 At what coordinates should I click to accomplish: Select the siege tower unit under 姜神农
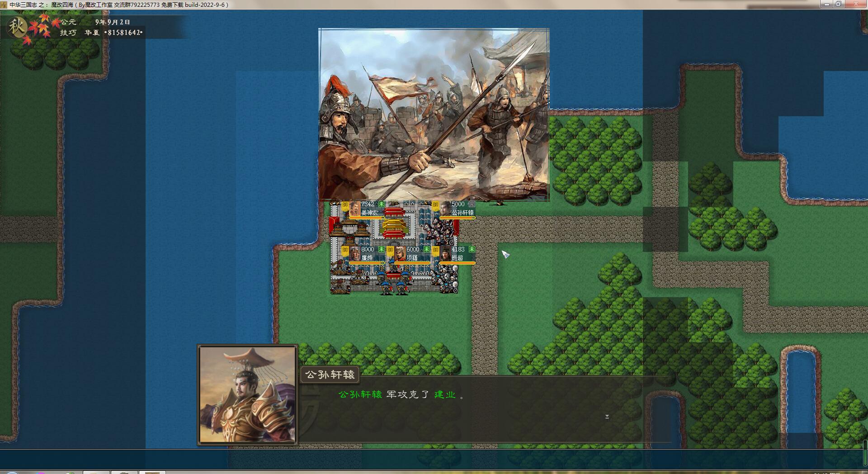(350, 229)
